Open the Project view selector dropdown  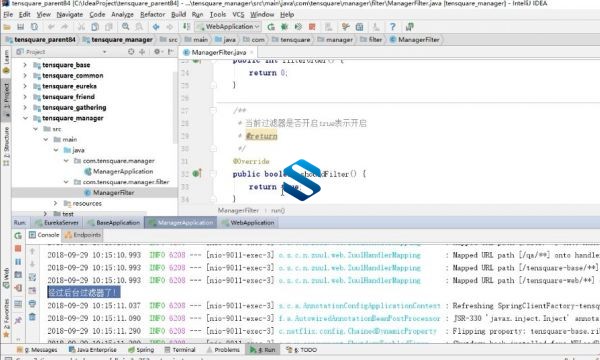point(104,52)
